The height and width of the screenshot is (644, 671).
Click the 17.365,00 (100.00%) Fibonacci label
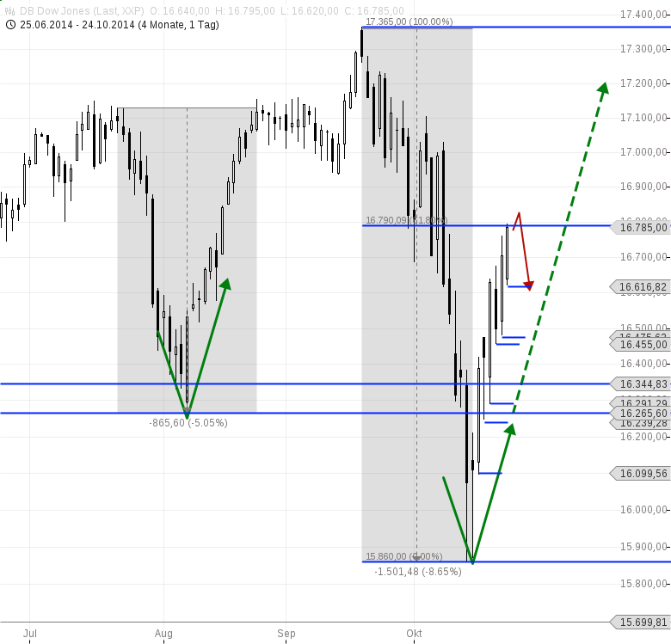click(x=409, y=21)
